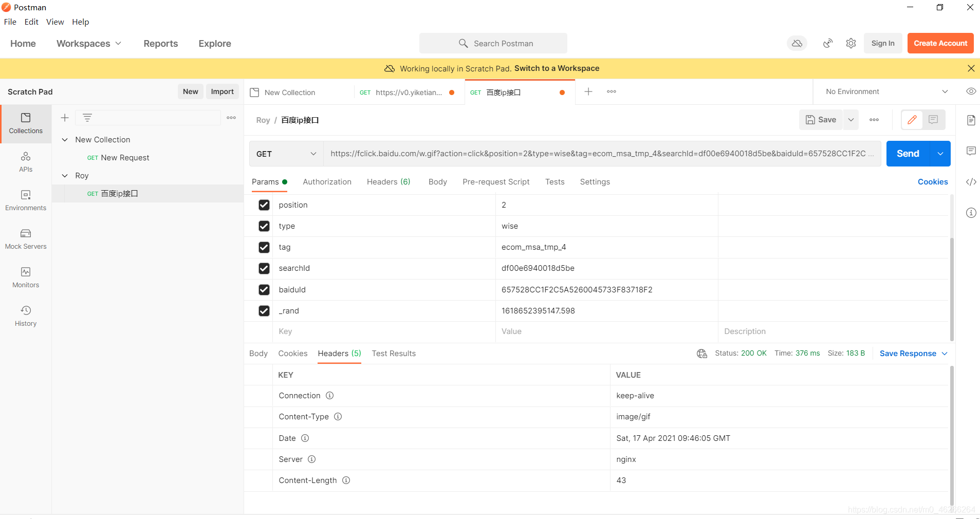Open comments icon in right sidebar
This screenshot has height=519, width=980.
pyautogui.click(x=971, y=151)
